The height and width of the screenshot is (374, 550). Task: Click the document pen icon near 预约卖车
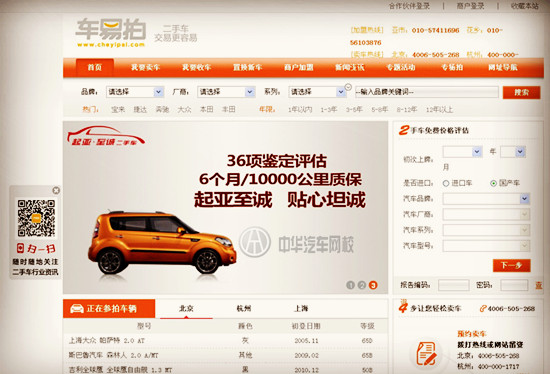click(426, 354)
